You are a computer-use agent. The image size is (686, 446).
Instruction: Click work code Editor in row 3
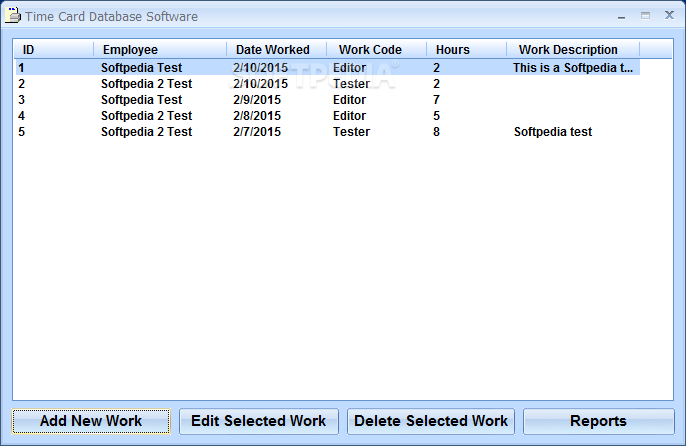349,100
